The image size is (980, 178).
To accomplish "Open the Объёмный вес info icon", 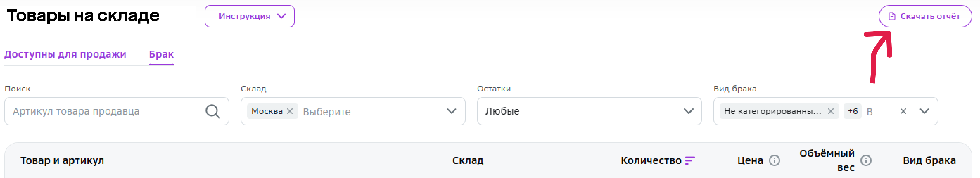I will coord(866,160).
